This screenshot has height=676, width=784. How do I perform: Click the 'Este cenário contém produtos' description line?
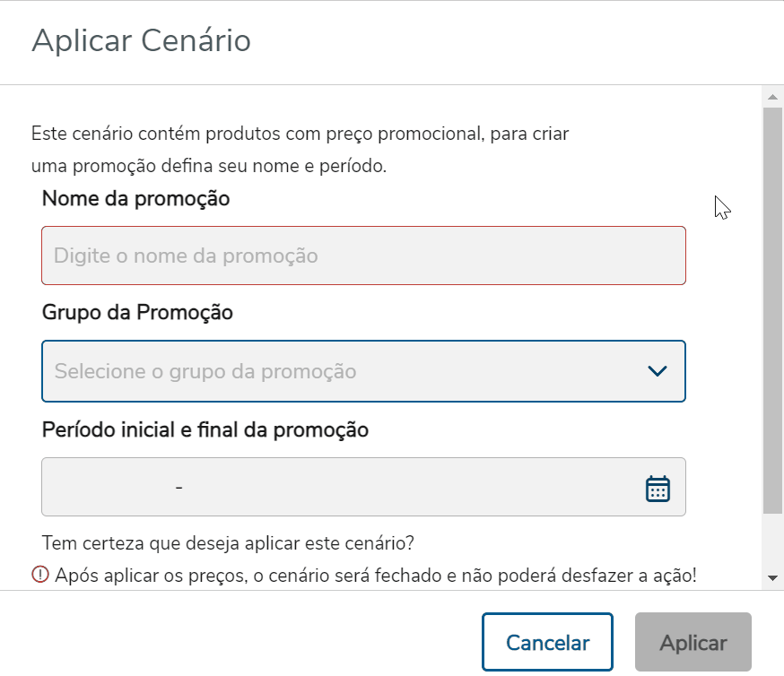(300, 134)
